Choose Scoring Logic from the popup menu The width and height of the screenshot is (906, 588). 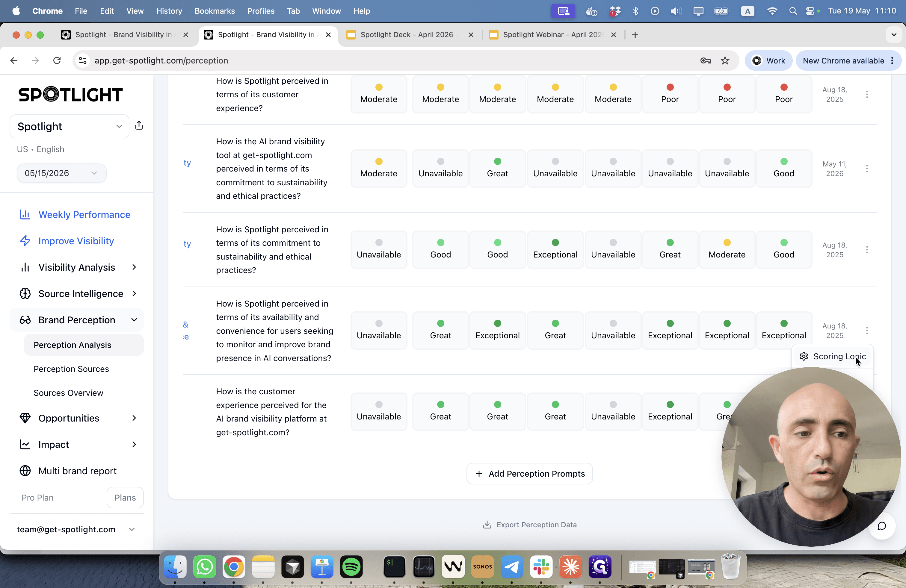833,356
